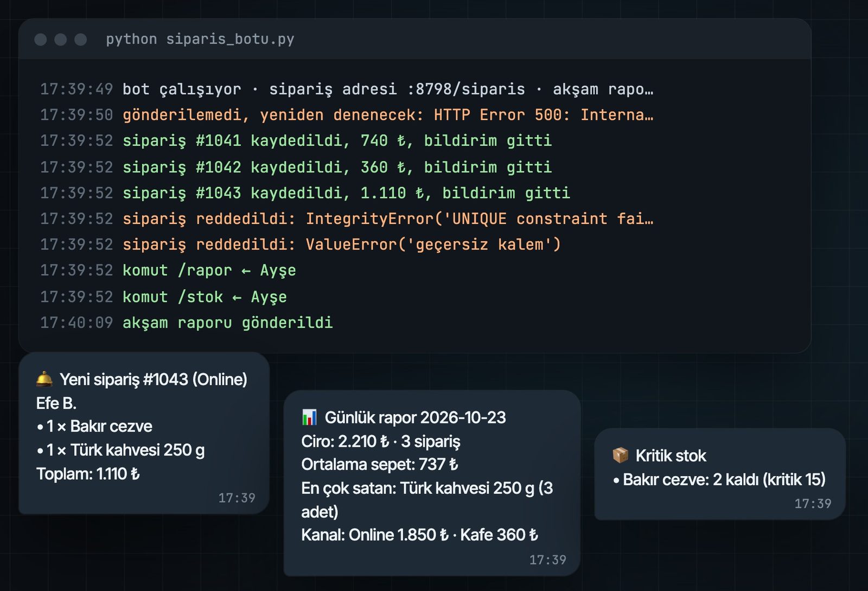Click 'Ciro: 2.210 ₺ · 3 sipariş' line

381,441
